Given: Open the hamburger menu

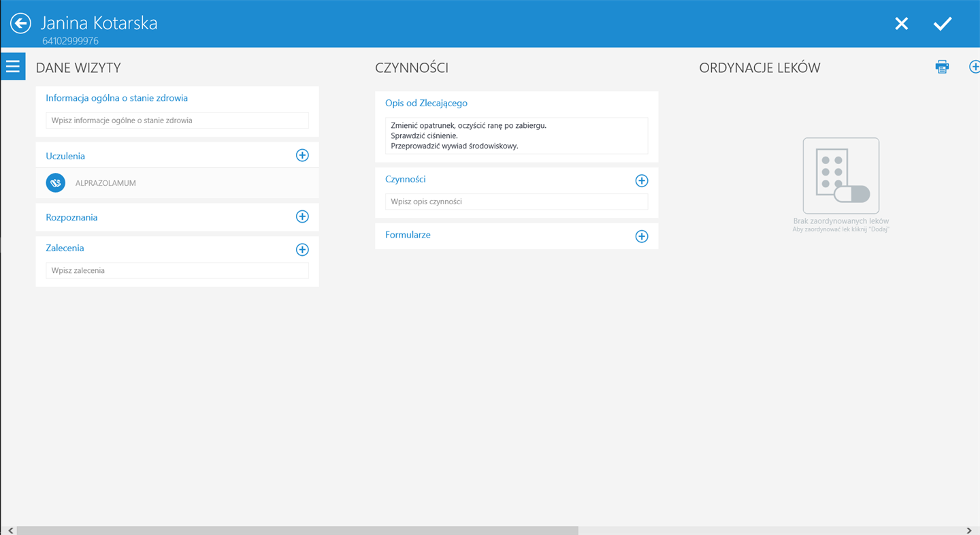Looking at the screenshot, I should pyautogui.click(x=13, y=66).
